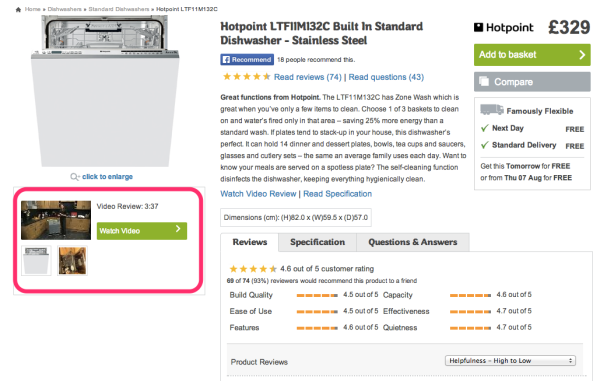Screen dimensions: 600x381
Task: Open the Questions & Answers tab
Action: click(x=412, y=242)
